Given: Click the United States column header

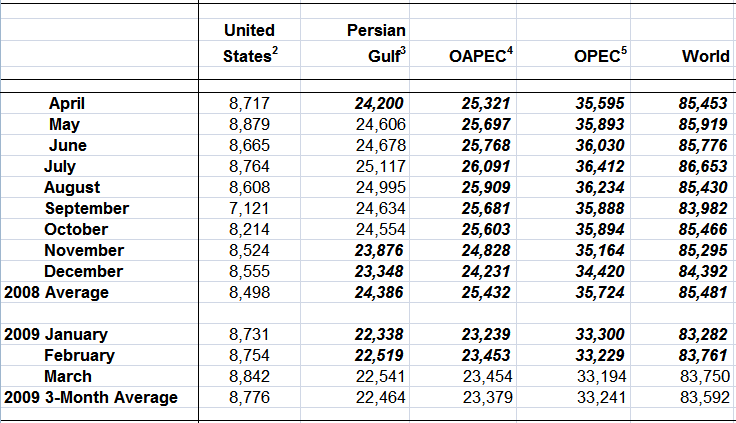Looking at the screenshot, I should [249, 43].
